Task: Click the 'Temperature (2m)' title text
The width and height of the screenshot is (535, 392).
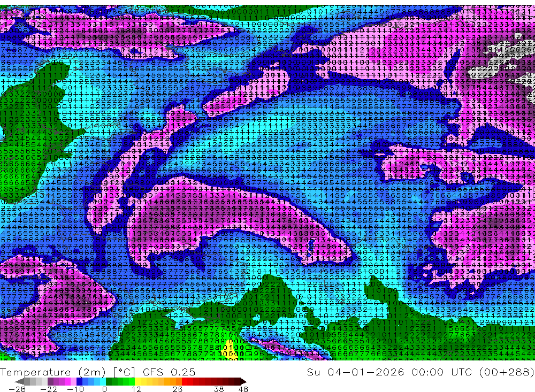Action: (53, 372)
